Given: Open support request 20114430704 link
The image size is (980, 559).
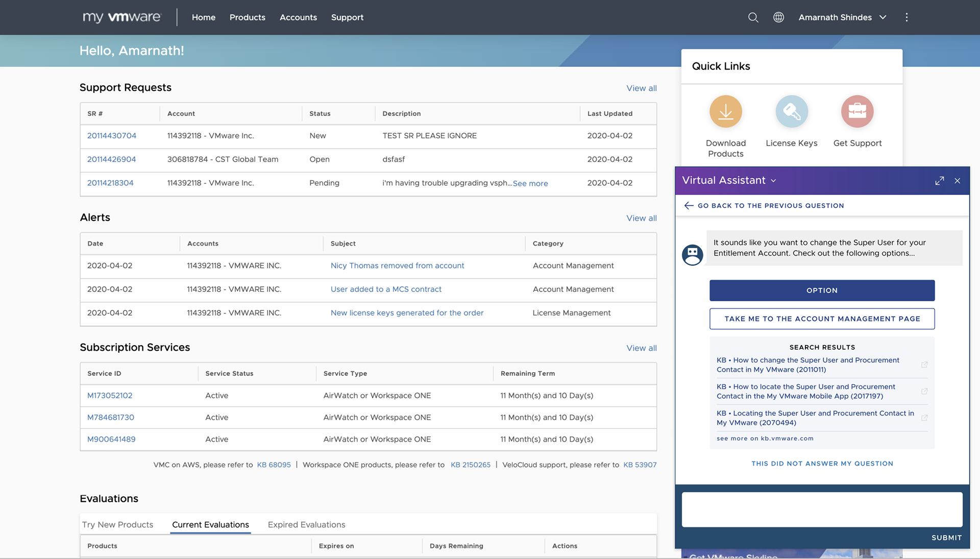Looking at the screenshot, I should point(112,136).
